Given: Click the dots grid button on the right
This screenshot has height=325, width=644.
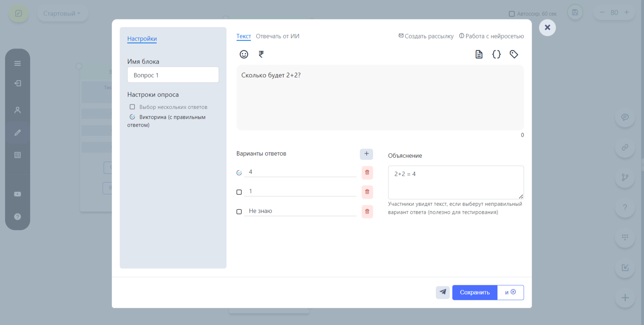Looking at the screenshot, I should [625, 237].
